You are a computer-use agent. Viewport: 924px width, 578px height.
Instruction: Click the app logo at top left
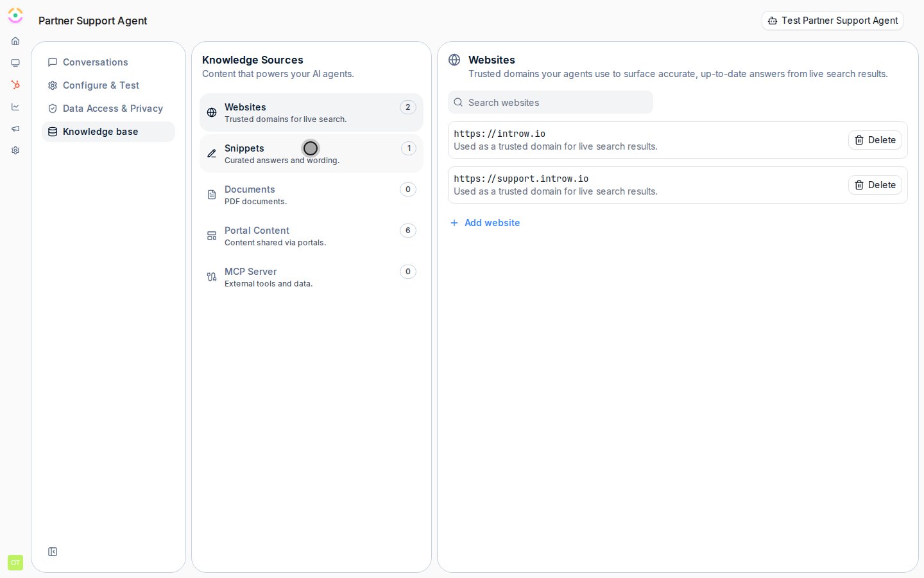[x=15, y=15]
